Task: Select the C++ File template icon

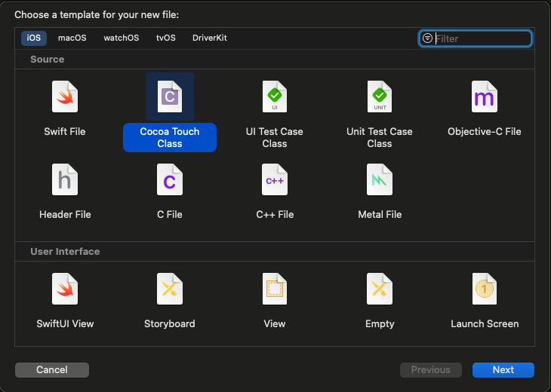Action: (275, 179)
